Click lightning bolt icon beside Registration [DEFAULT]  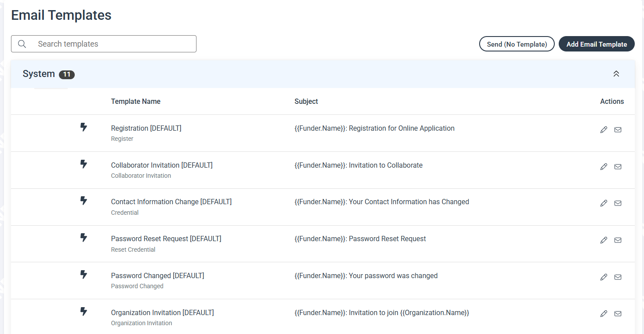[x=84, y=127]
